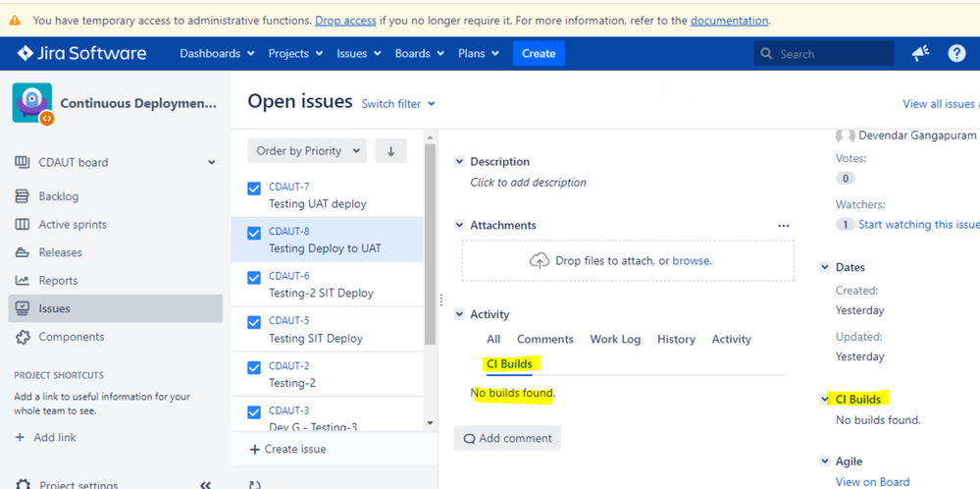
Task: Select the CI Builds tab
Action: point(509,364)
